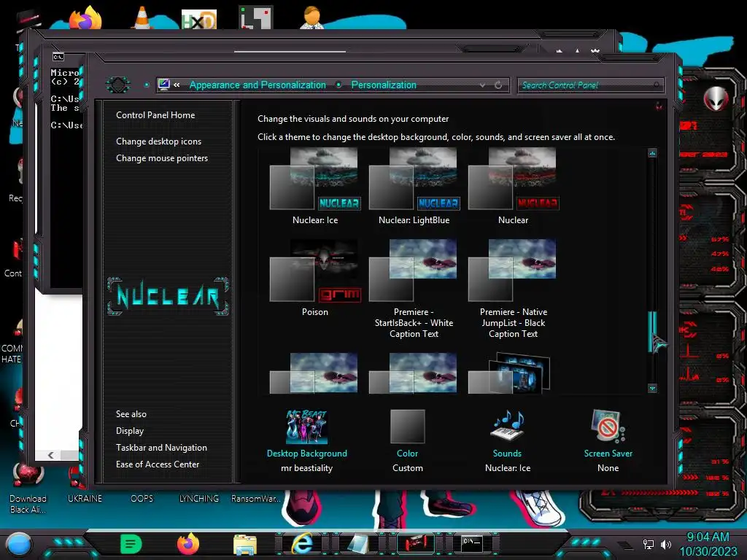Switch to the Personalization taskbar button
747x560 pixels.
415,544
